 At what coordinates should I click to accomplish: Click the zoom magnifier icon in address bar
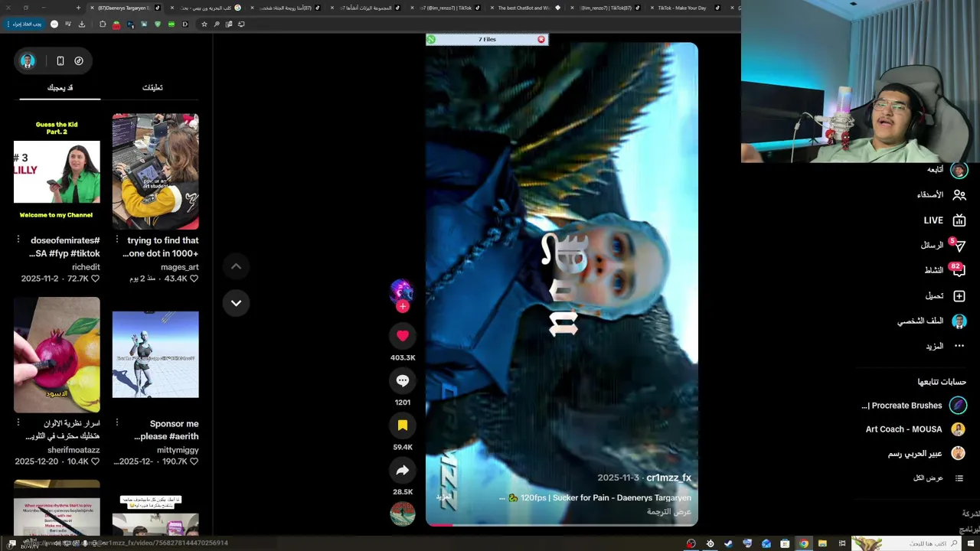point(217,24)
